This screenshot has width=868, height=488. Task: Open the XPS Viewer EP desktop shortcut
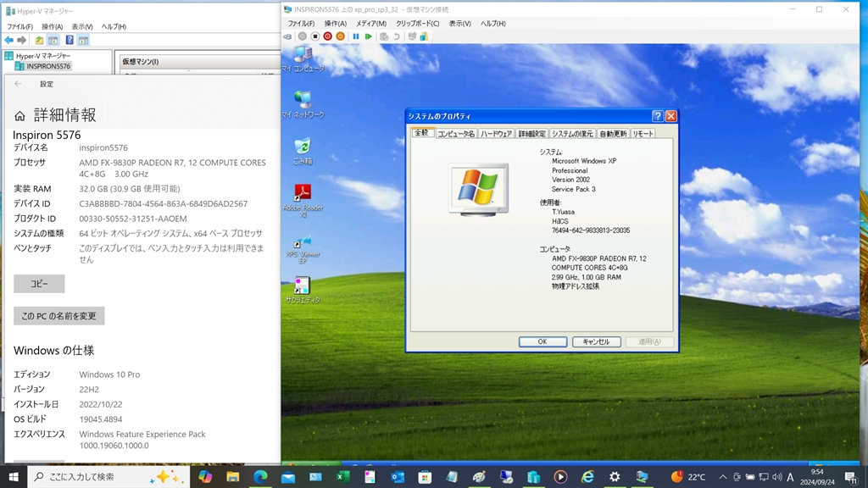pyautogui.click(x=303, y=243)
